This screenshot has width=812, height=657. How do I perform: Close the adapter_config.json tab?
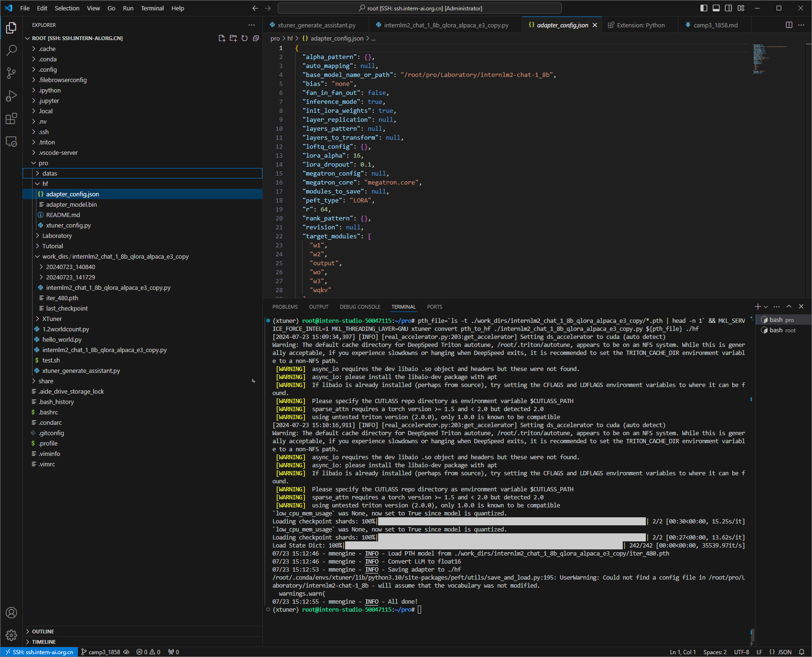[595, 25]
